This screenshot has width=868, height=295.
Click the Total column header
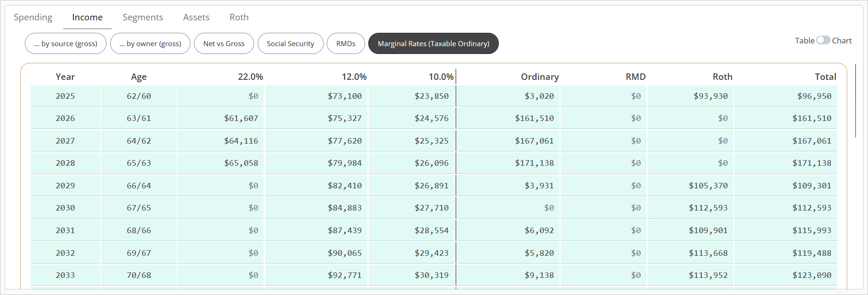coord(825,77)
